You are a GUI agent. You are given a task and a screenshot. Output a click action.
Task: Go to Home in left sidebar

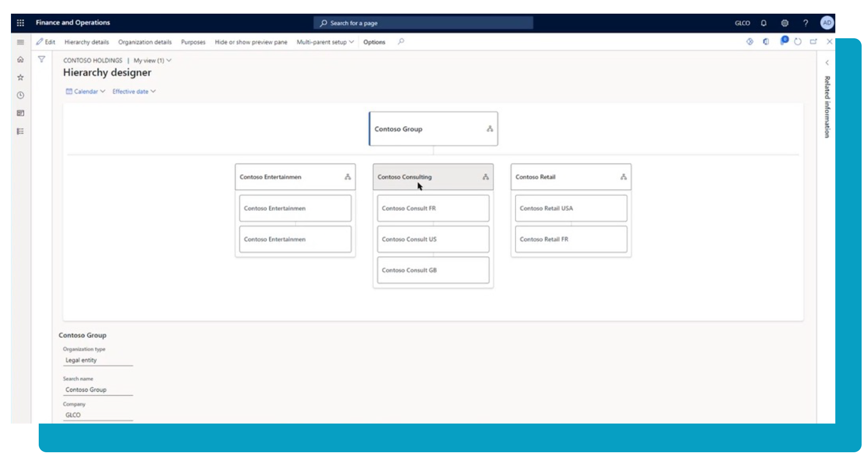click(21, 59)
